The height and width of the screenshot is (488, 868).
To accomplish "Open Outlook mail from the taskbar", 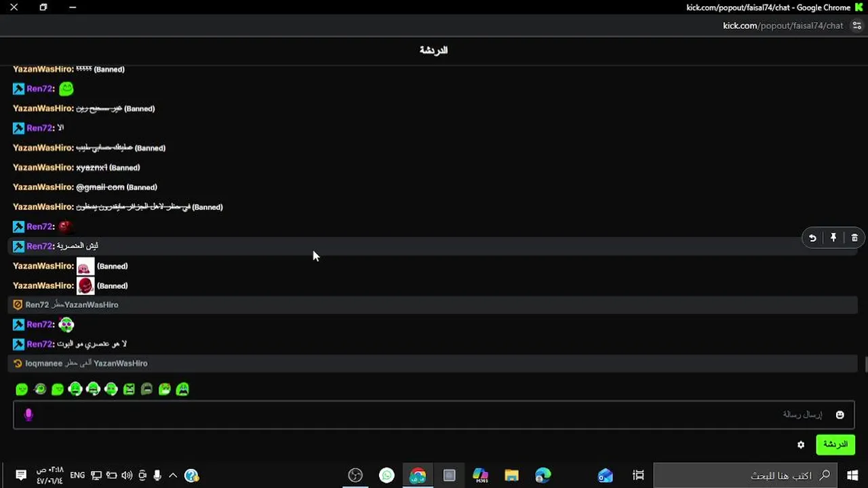I will pyautogui.click(x=605, y=475).
